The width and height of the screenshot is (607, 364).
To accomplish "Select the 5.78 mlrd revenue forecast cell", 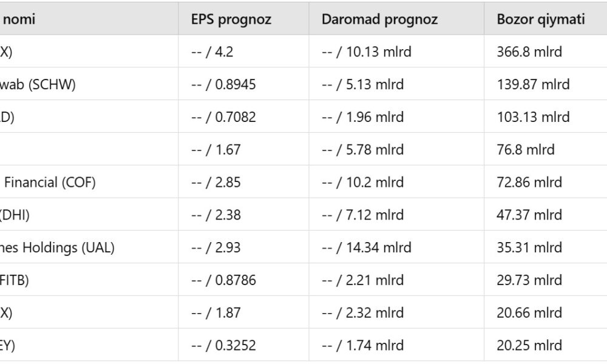I will [362, 149].
